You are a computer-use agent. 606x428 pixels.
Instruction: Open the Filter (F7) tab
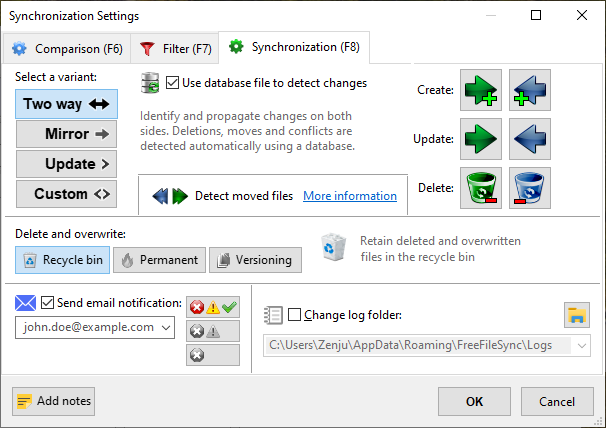point(176,48)
